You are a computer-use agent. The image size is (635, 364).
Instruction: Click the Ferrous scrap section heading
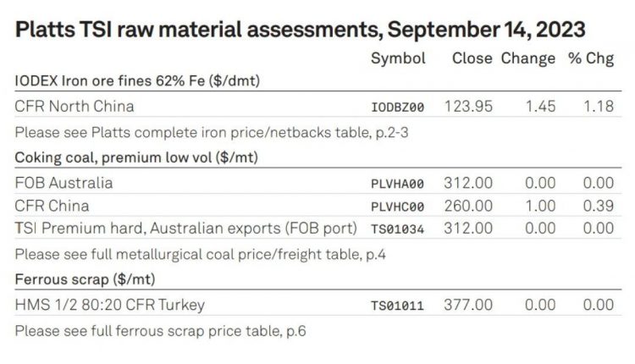pos(85,279)
